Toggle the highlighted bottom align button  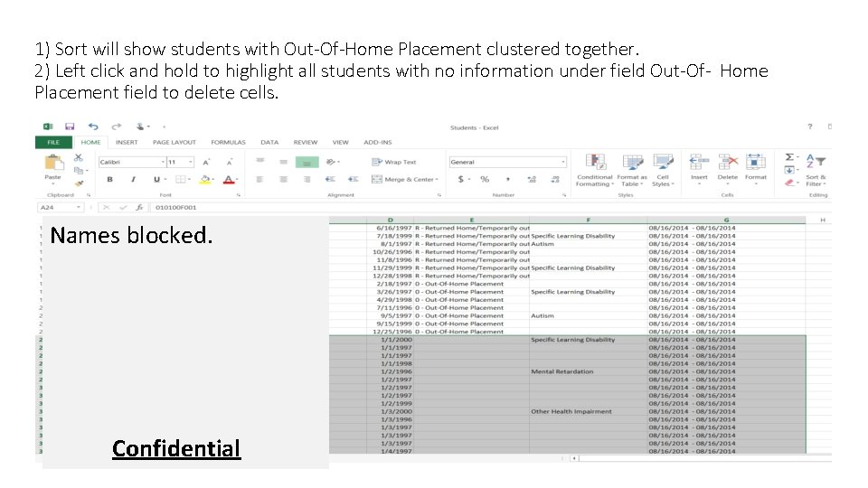[307, 162]
